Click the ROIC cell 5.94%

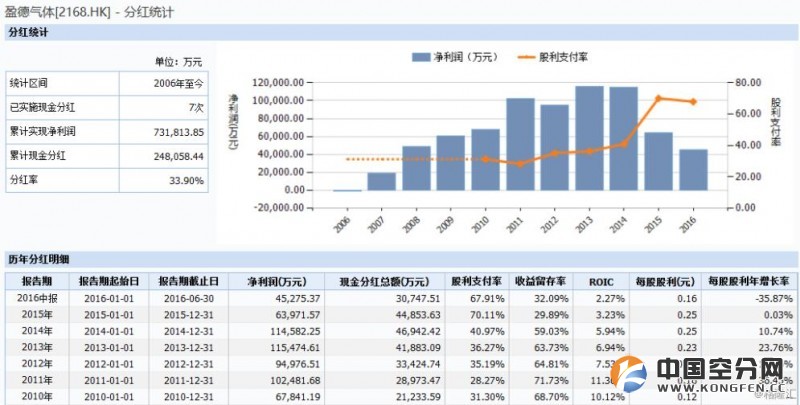coord(610,331)
